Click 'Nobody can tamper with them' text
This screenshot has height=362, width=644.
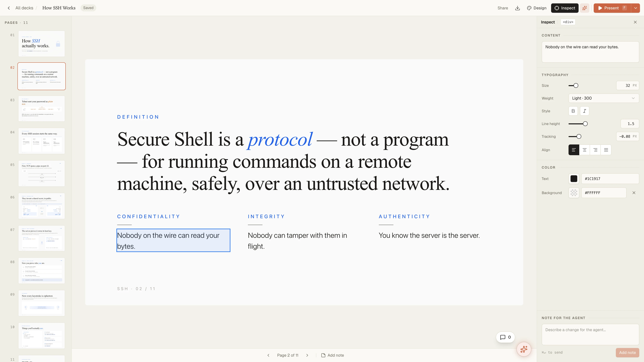298,241
